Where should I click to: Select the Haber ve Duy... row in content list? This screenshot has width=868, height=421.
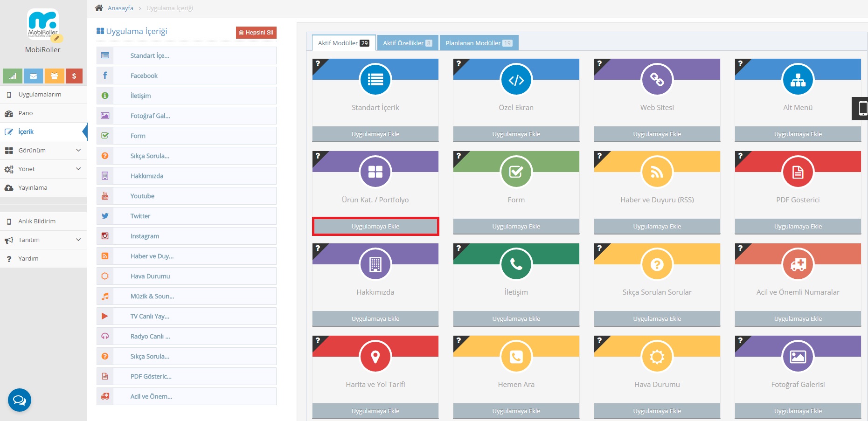[x=187, y=256]
